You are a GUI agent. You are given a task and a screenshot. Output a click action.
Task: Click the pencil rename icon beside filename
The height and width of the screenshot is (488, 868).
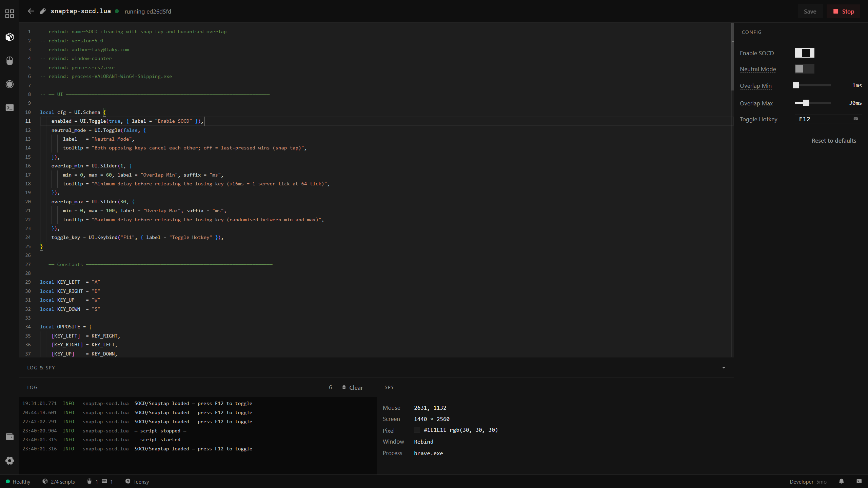pyautogui.click(x=43, y=11)
